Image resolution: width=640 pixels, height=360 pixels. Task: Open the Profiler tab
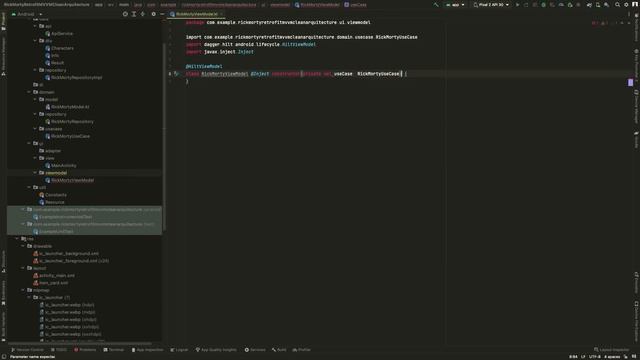[x=302, y=350]
